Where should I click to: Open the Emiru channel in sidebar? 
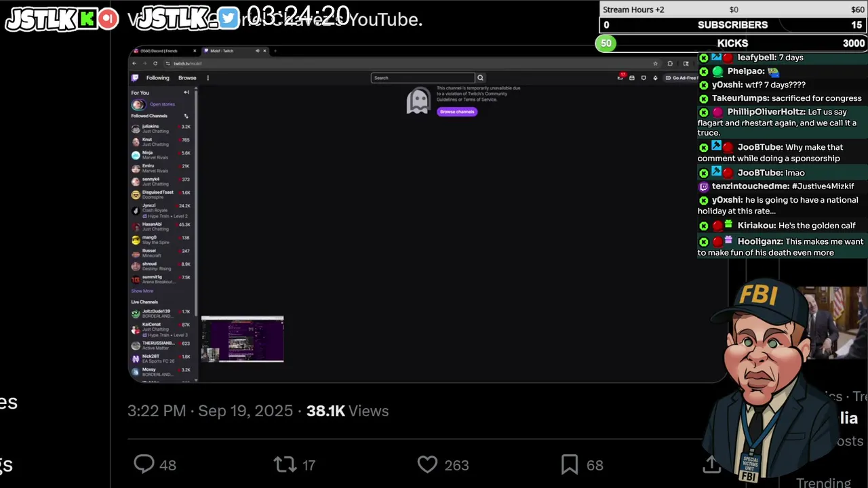coord(161,167)
